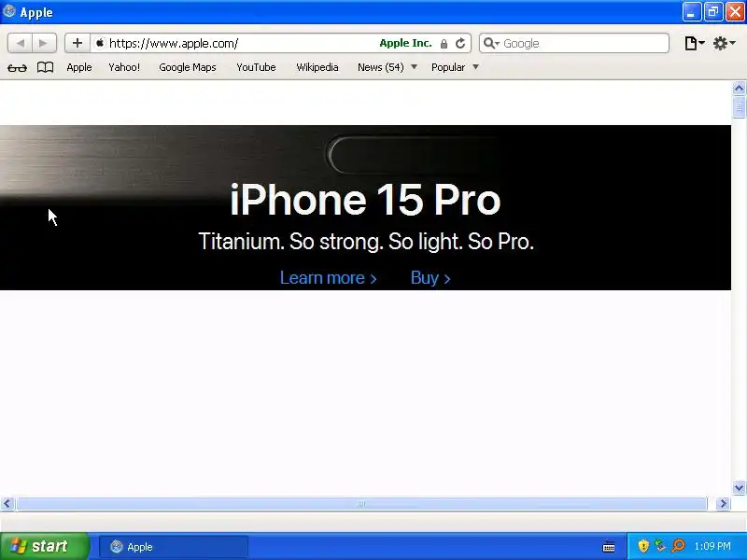
Task: Click the Apple Inc. certificate label
Action: coord(405,43)
